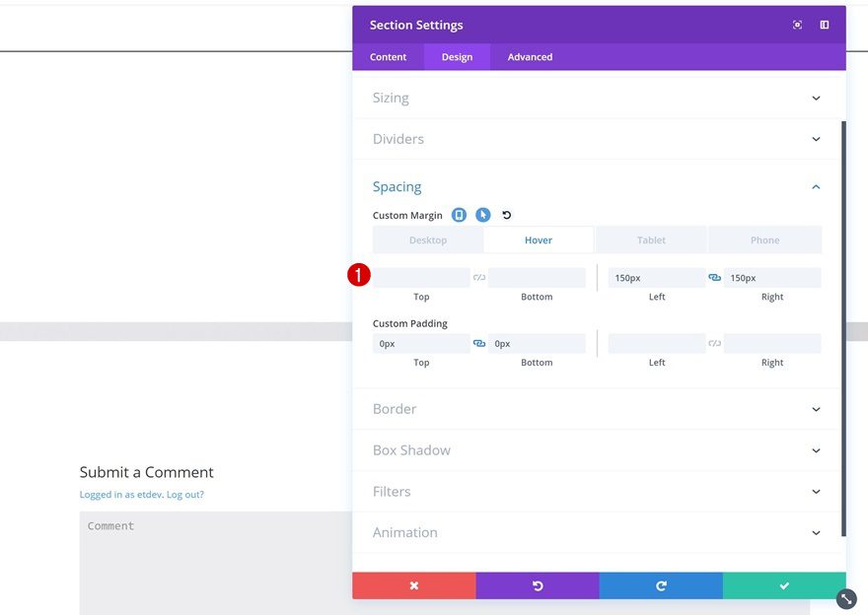Click the purple undo button in the footer
Viewport: 868px width, 615px height.
click(x=538, y=585)
